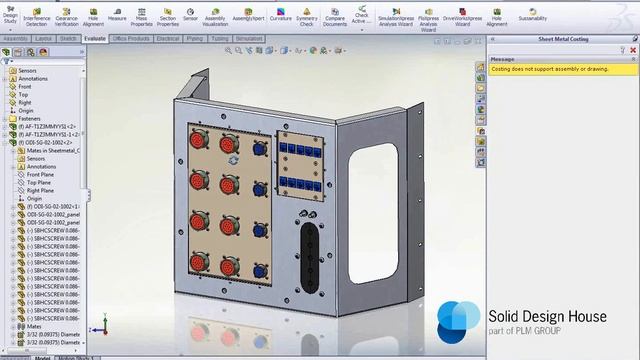Open Clearance Verification tool
This screenshot has width=640, height=360.
pyautogui.click(x=67, y=18)
